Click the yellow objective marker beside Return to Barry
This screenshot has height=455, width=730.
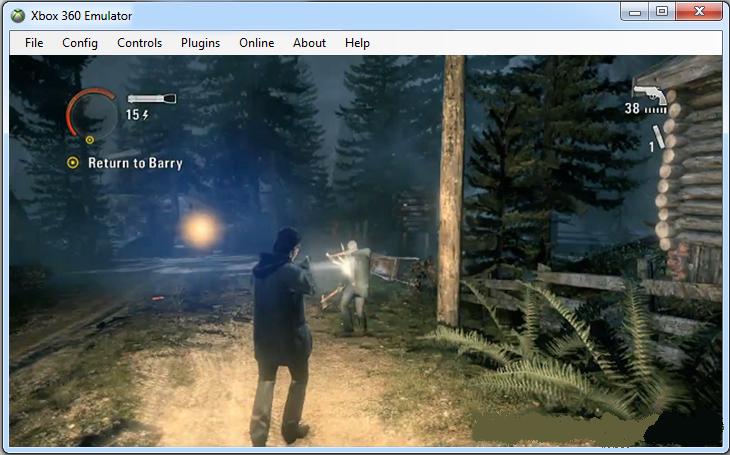pyautogui.click(x=73, y=163)
